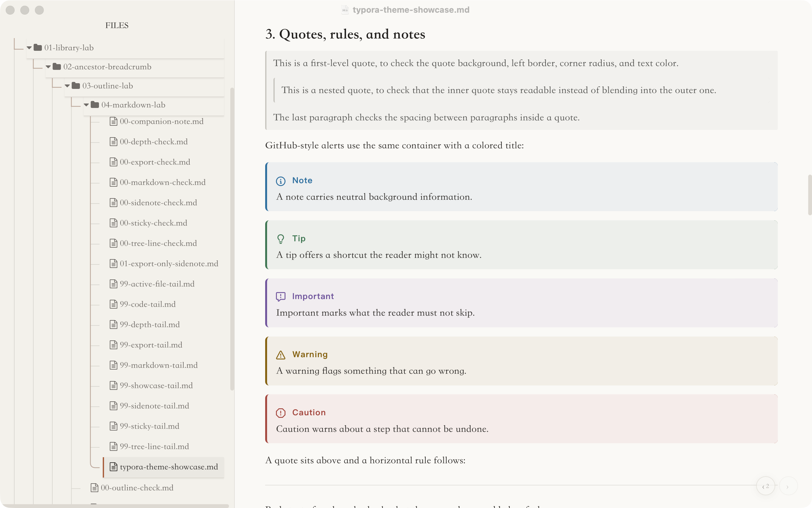Go back using the '‹ 2' round button
The width and height of the screenshot is (812, 508).
point(766,486)
